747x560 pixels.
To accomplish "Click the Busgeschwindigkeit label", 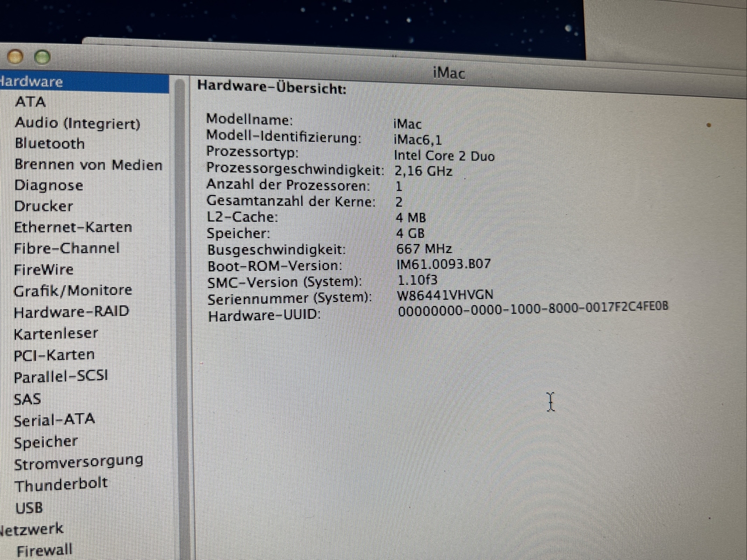I will [277, 250].
